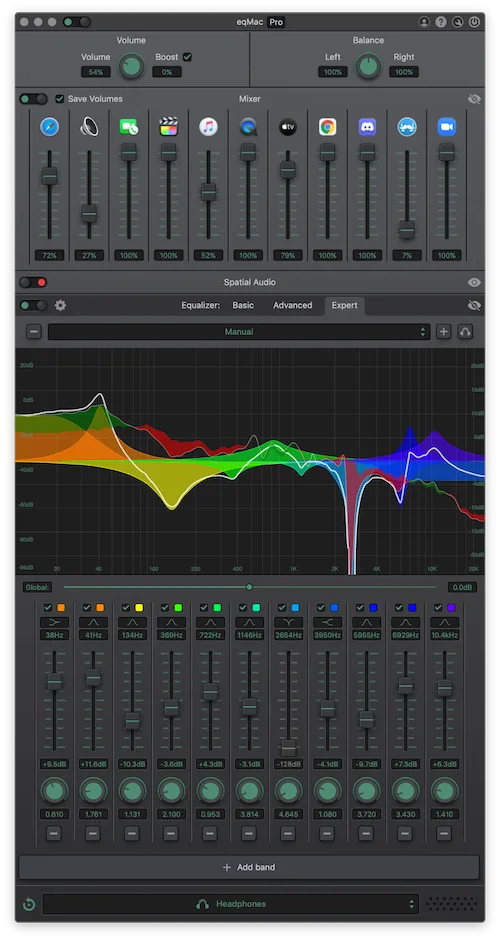500x940 pixels.
Task: Open filter type selector for 6929Hz band
Action: (x=405, y=622)
